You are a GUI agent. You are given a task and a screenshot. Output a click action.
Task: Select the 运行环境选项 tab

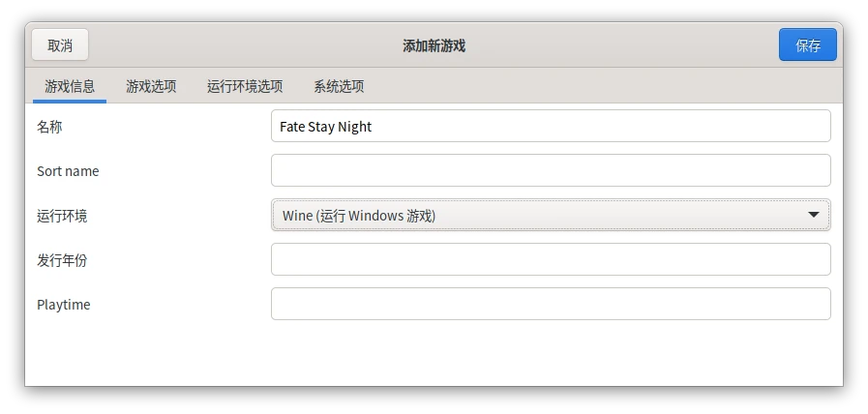(x=245, y=86)
